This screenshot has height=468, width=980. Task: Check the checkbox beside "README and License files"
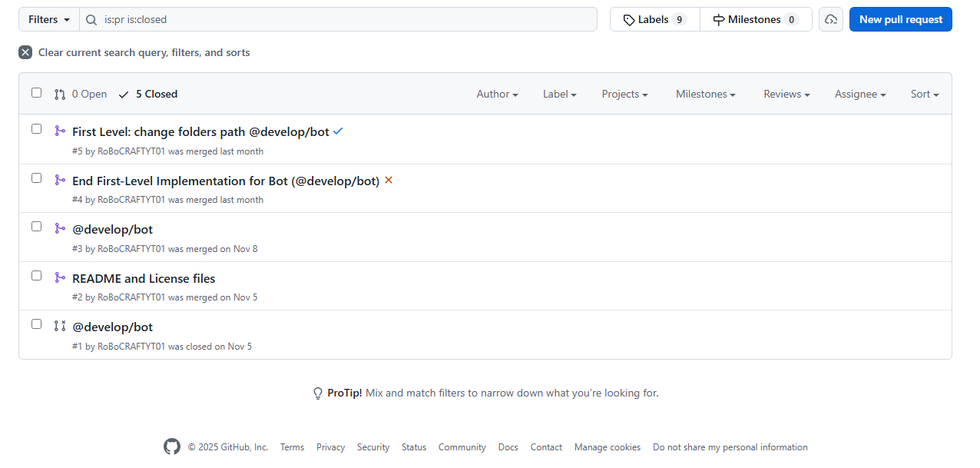36,275
